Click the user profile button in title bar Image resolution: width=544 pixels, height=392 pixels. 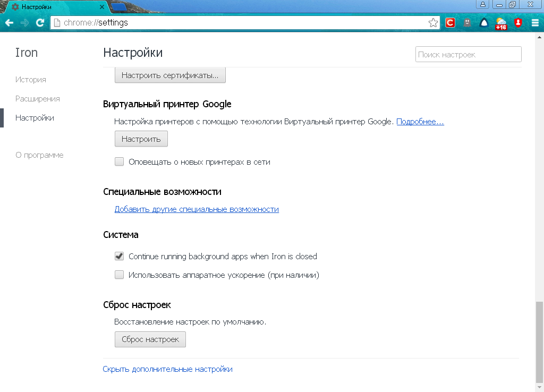point(482,4)
